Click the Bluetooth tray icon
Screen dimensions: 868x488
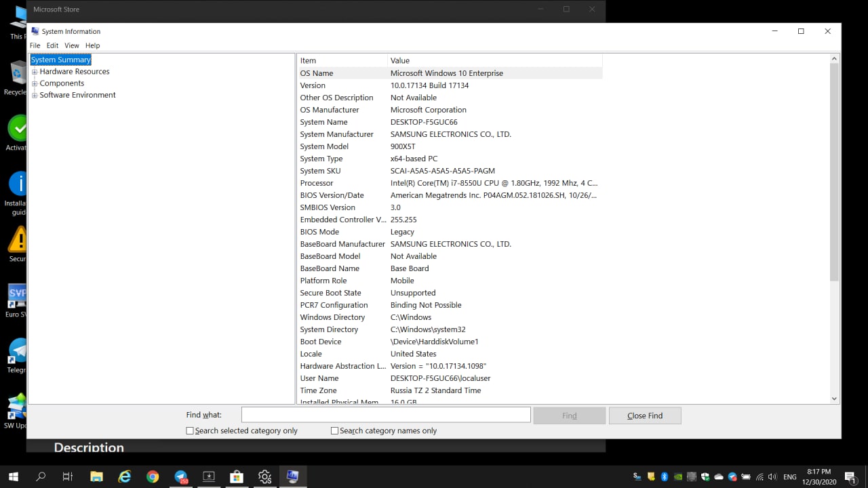(x=665, y=476)
